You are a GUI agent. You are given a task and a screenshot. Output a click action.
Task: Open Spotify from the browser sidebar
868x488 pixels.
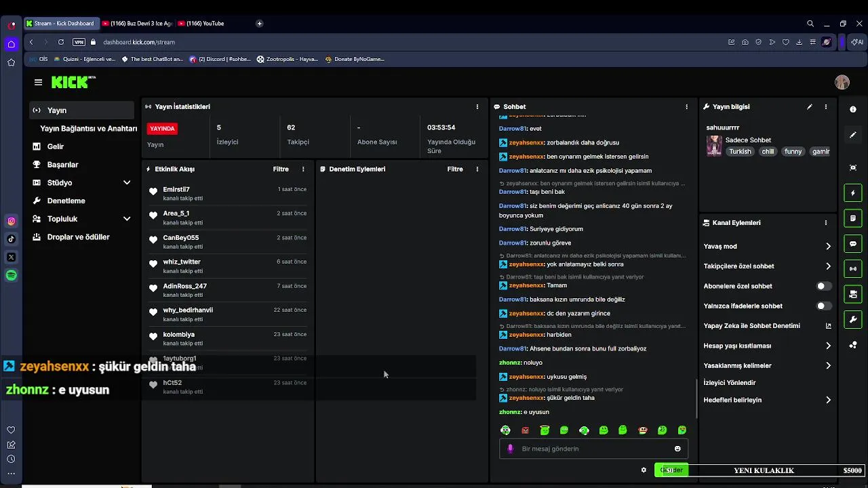(x=12, y=275)
